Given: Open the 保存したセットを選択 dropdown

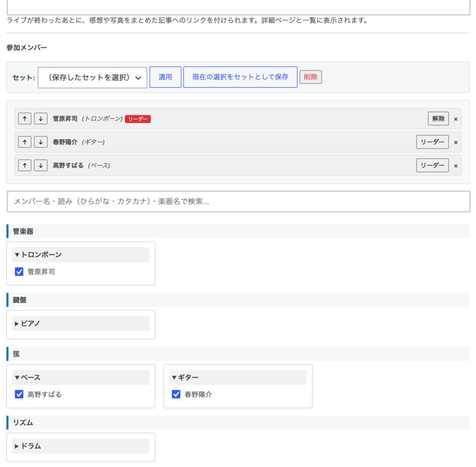Looking at the screenshot, I should 93,78.
